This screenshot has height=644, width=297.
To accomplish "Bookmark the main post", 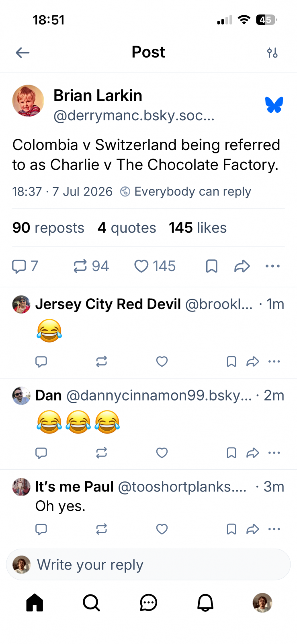I will click(211, 266).
